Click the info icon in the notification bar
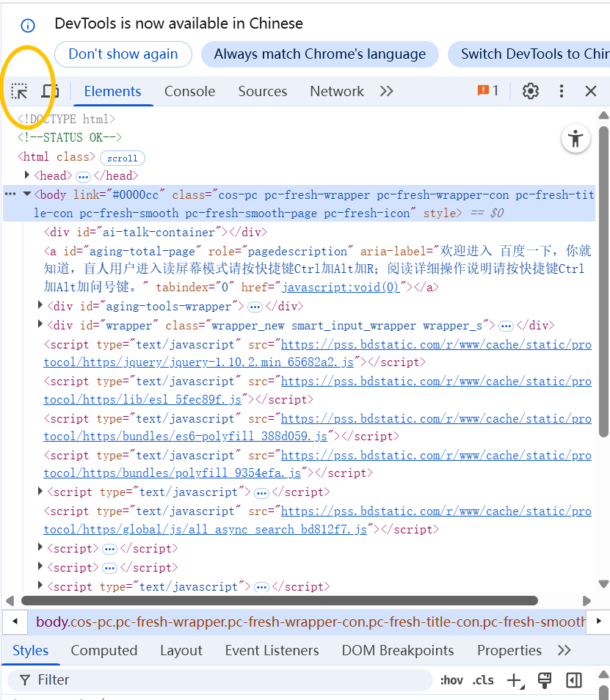The height and width of the screenshot is (700, 610). [x=28, y=26]
